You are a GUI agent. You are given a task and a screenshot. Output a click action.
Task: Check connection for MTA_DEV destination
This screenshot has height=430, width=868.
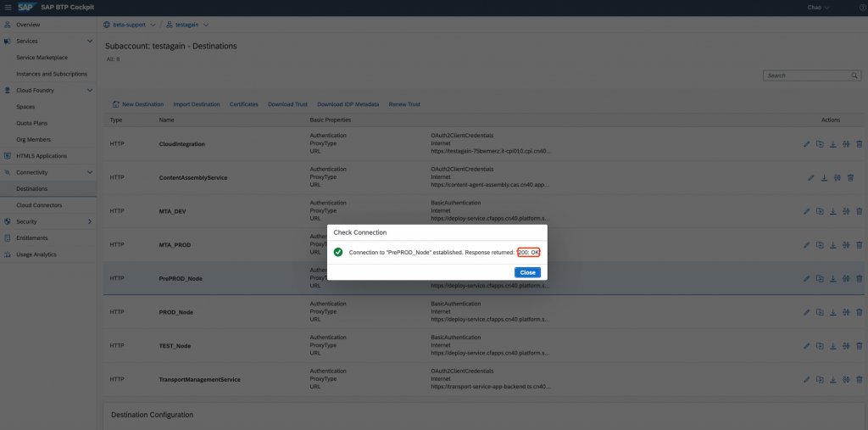[x=847, y=211]
